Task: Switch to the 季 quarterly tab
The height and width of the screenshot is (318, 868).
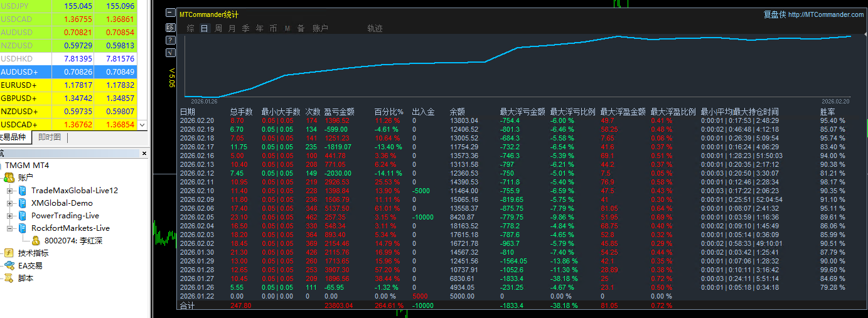Action: [246, 28]
